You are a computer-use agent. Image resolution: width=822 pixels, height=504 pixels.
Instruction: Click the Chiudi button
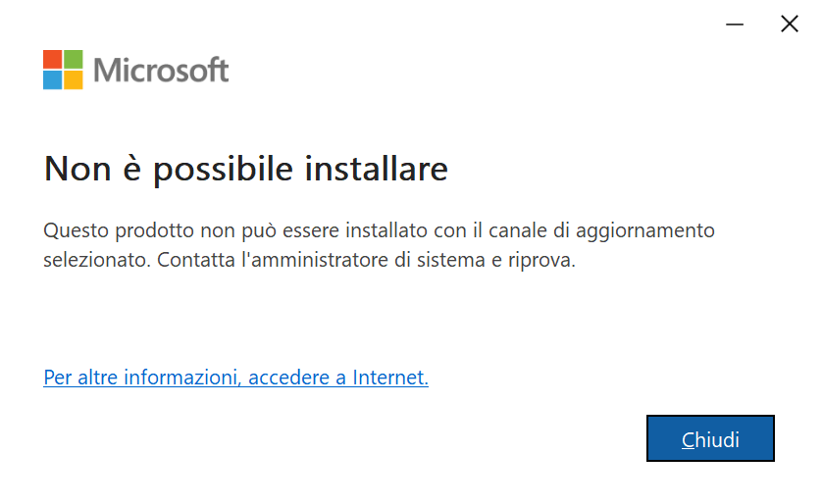(x=710, y=438)
